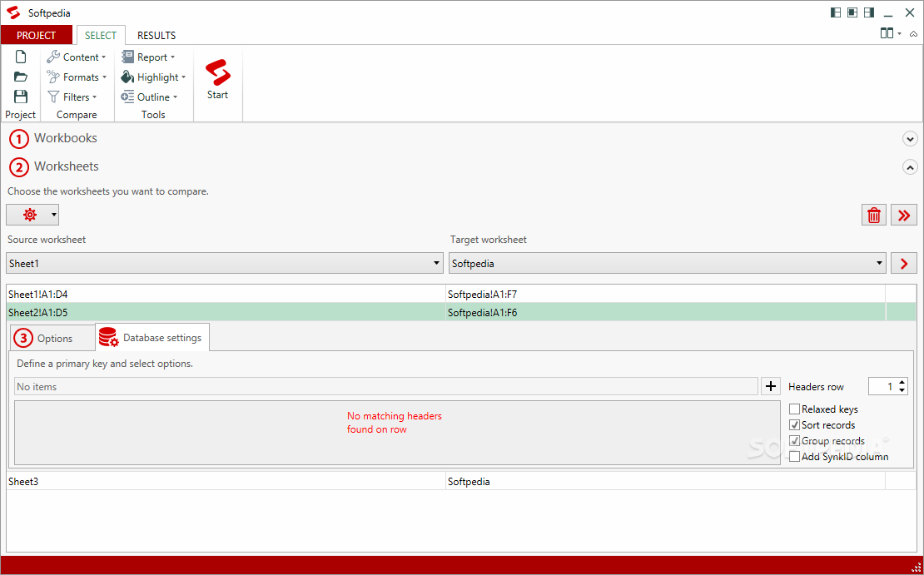This screenshot has height=575, width=924.
Task: Open the RESULTS tab
Action: (156, 35)
